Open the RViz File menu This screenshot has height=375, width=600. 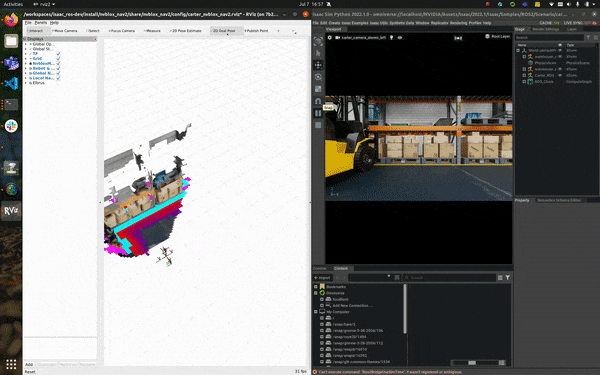[x=28, y=23]
